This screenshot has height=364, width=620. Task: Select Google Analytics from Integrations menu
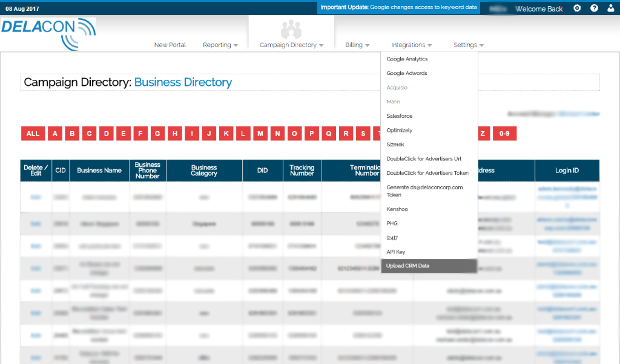tap(407, 59)
